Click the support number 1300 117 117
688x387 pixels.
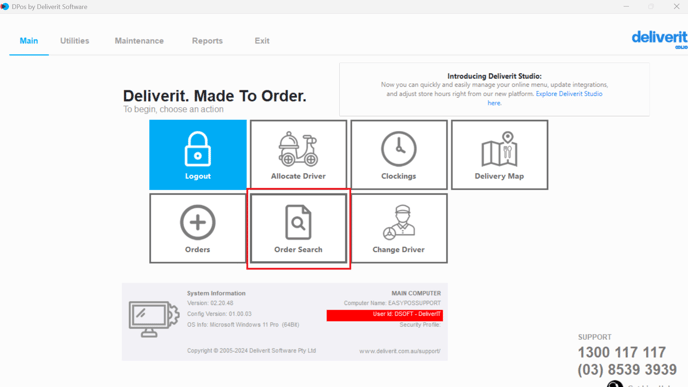(622, 352)
